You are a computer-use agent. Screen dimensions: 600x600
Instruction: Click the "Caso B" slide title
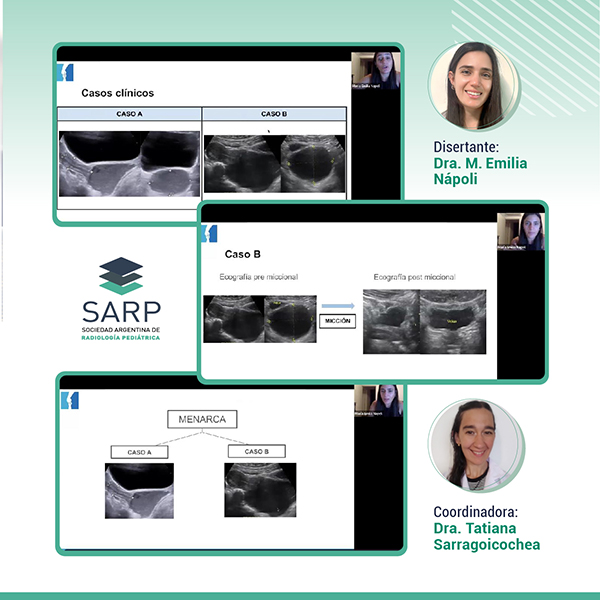tap(243, 254)
